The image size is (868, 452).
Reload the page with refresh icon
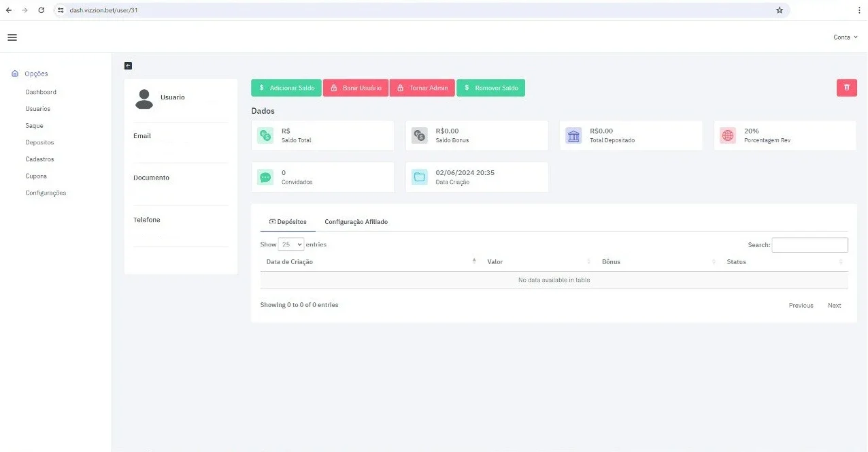pyautogui.click(x=41, y=10)
